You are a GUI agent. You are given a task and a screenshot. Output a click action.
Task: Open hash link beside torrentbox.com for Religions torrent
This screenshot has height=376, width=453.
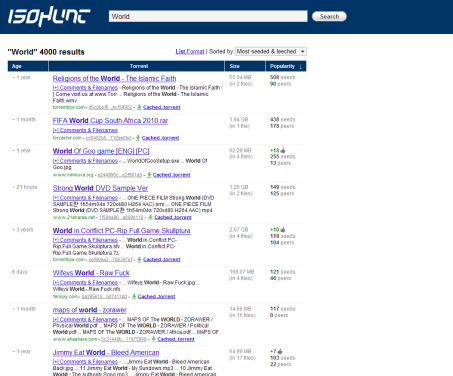(x=110, y=107)
